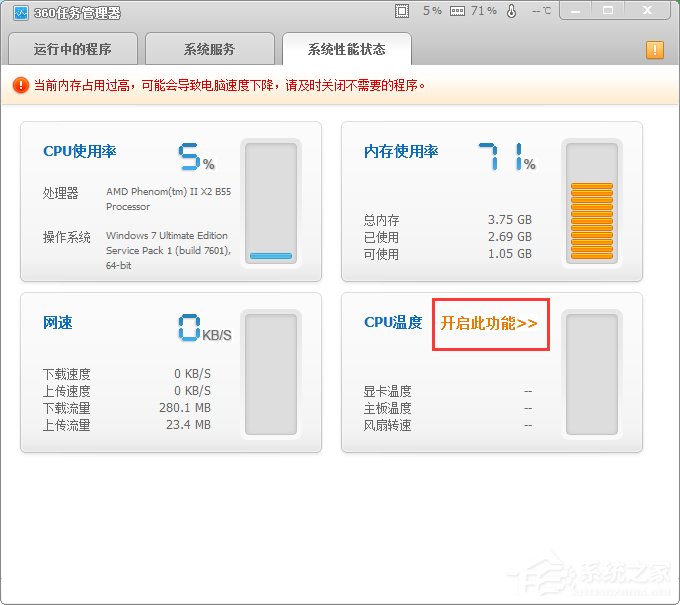Switch to the 运行中的程序 tab
Screen dimensions: 680x605
tap(72, 49)
